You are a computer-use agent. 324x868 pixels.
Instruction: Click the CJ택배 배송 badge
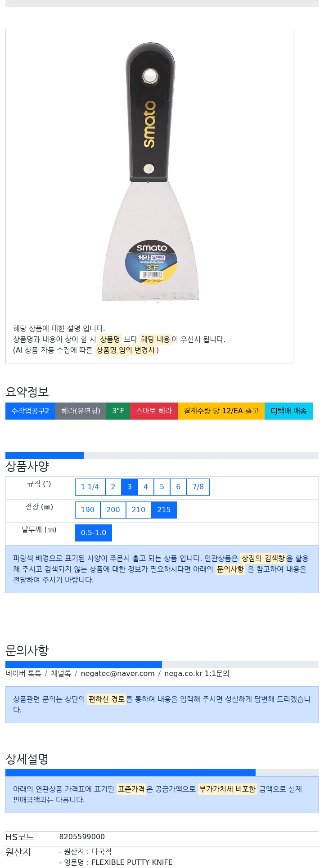pos(288,411)
